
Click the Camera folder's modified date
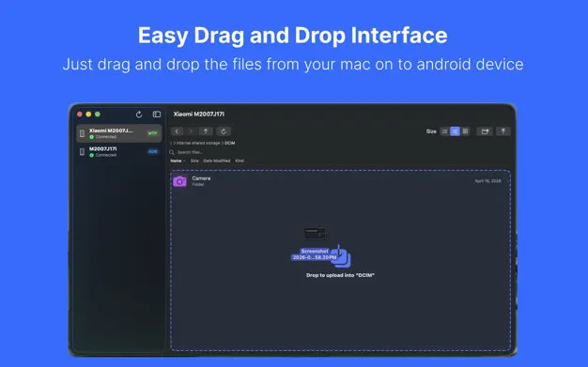487,181
